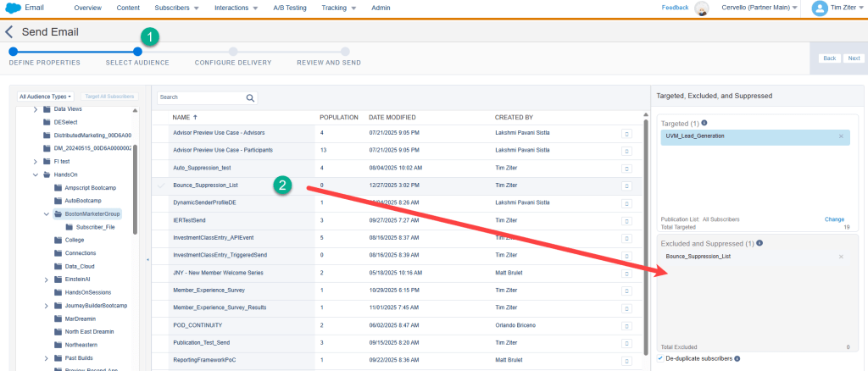The image size is (868, 371).
Task: Click the row action icon for IERTestSend
Action: point(627,219)
